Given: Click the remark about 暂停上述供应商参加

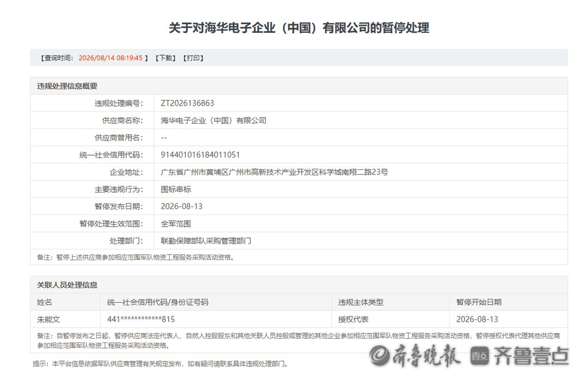Looking at the screenshot, I should pos(136,258).
